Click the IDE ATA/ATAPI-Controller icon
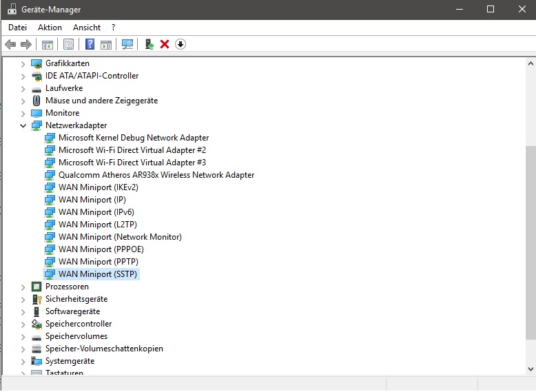 (37, 76)
